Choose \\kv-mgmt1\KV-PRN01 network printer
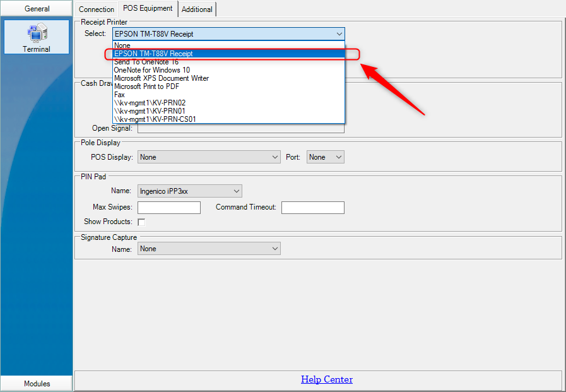Screen dimensions: 566x392 (228, 111)
